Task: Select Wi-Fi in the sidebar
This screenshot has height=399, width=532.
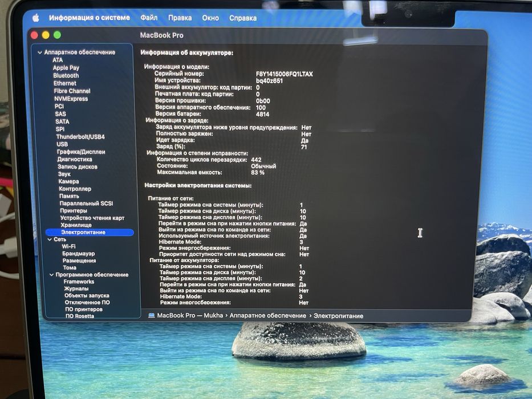Action: pyautogui.click(x=68, y=246)
